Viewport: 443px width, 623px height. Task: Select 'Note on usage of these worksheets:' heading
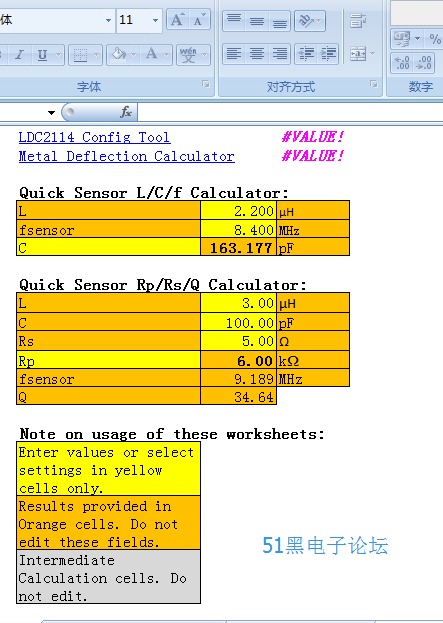(x=172, y=434)
